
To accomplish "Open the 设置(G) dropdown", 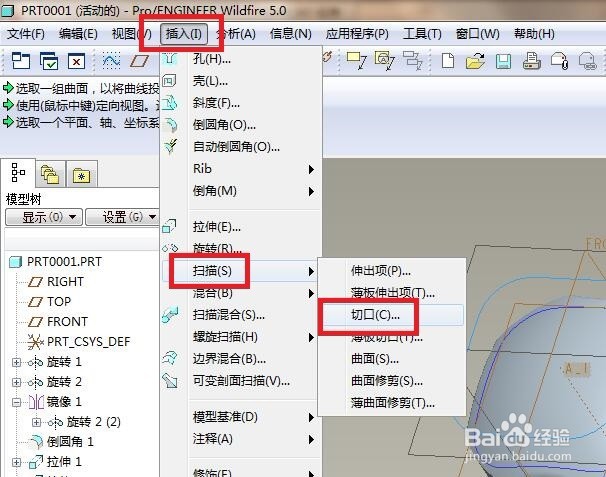I will pyautogui.click(x=123, y=217).
